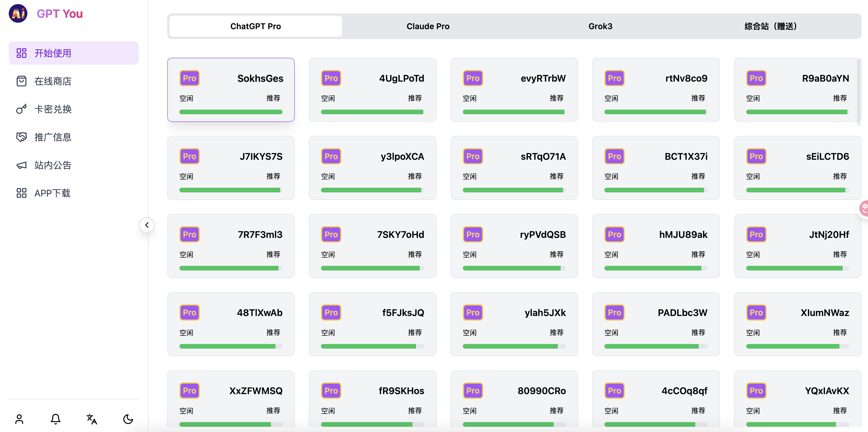Viewport: 868px width, 432px height.
Task: Switch to the ChatGPT Pro tab
Action: point(255,26)
